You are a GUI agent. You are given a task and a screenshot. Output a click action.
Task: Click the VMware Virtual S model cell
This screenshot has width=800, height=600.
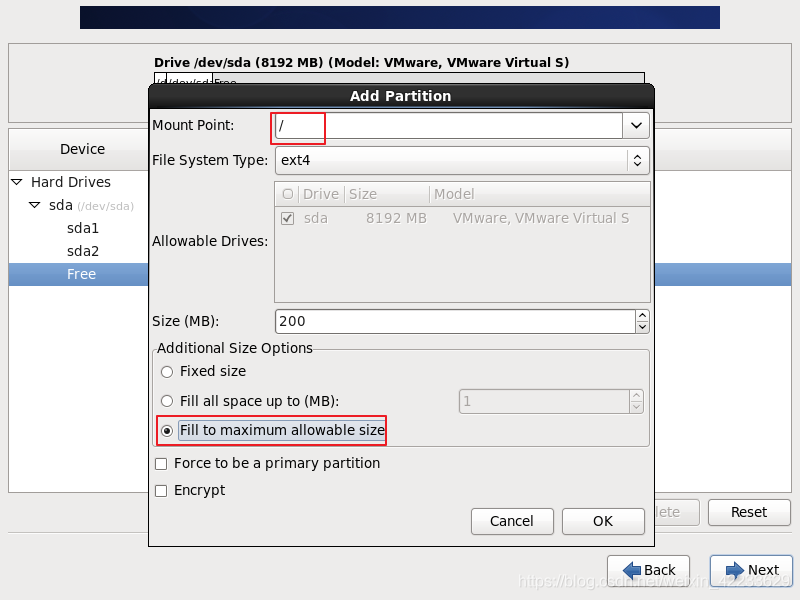(x=541, y=218)
